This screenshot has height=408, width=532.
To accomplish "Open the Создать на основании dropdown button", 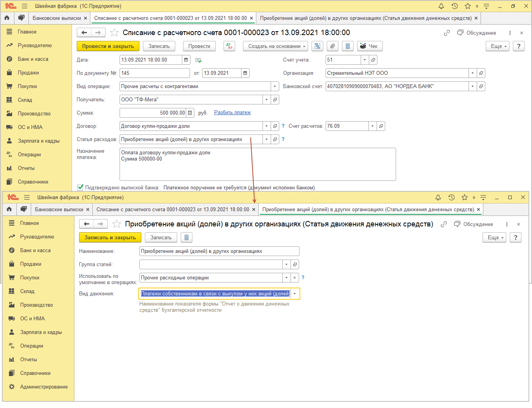I will pos(276,46).
